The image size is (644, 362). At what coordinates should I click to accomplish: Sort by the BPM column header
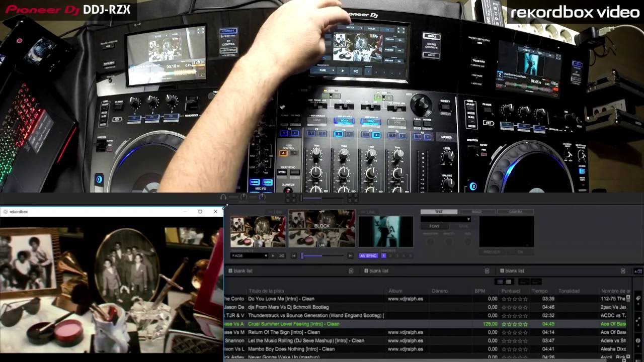(x=479, y=291)
